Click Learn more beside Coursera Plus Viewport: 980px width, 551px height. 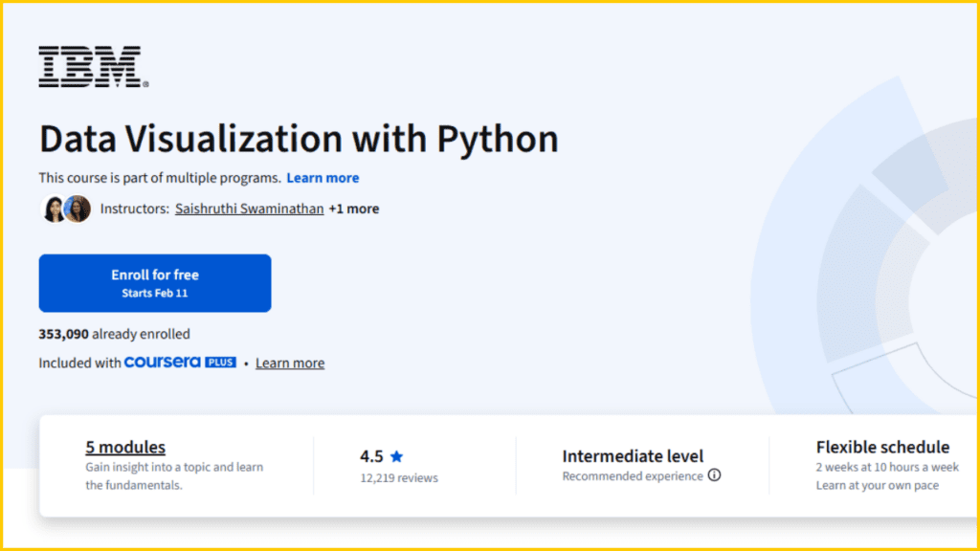click(289, 363)
